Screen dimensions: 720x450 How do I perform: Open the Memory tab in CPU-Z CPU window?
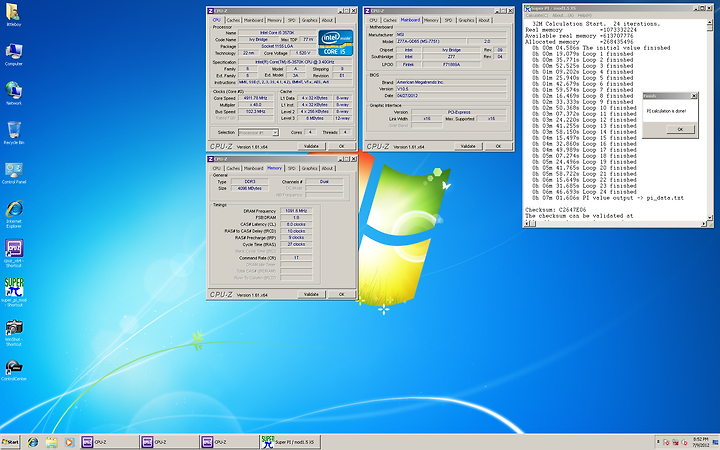[x=274, y=20]
